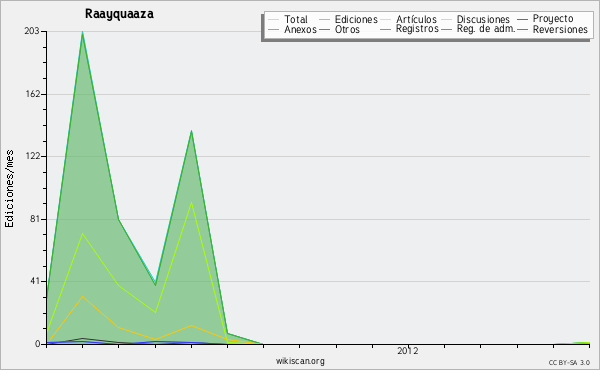Click the 81 y-axis value
The image size is (600, 370).
tap(35, 219)
